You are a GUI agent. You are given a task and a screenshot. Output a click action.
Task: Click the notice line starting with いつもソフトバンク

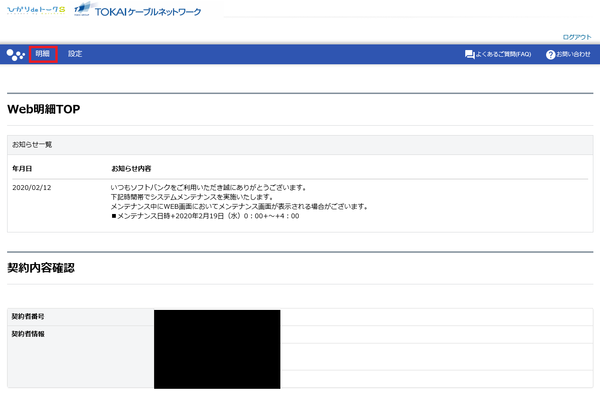(209, 187)
